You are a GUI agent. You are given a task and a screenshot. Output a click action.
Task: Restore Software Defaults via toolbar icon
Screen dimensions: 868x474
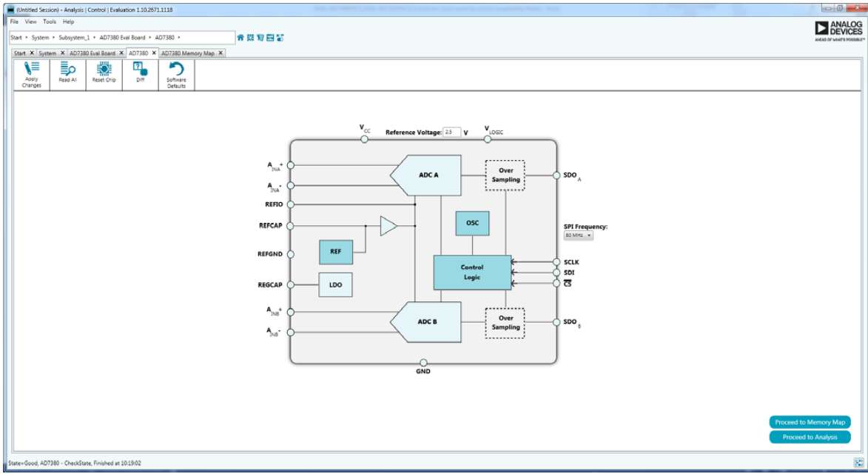(x=176, y=74)
